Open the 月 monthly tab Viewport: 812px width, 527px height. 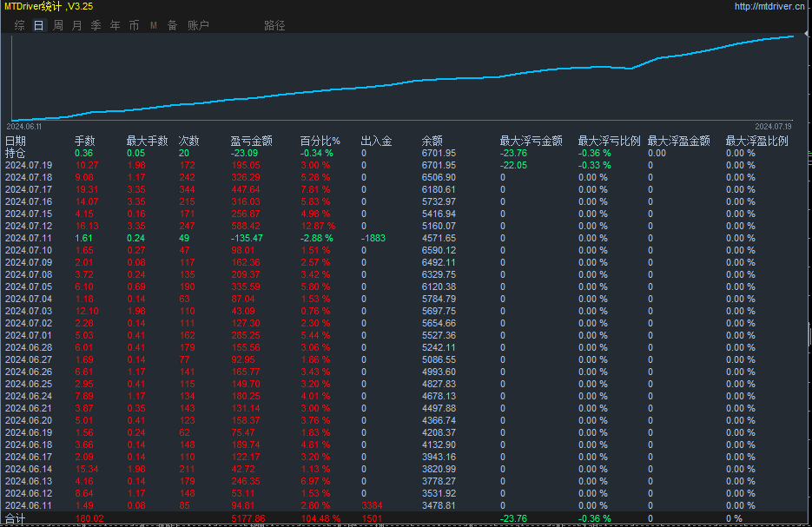click(x=77, y=25)
